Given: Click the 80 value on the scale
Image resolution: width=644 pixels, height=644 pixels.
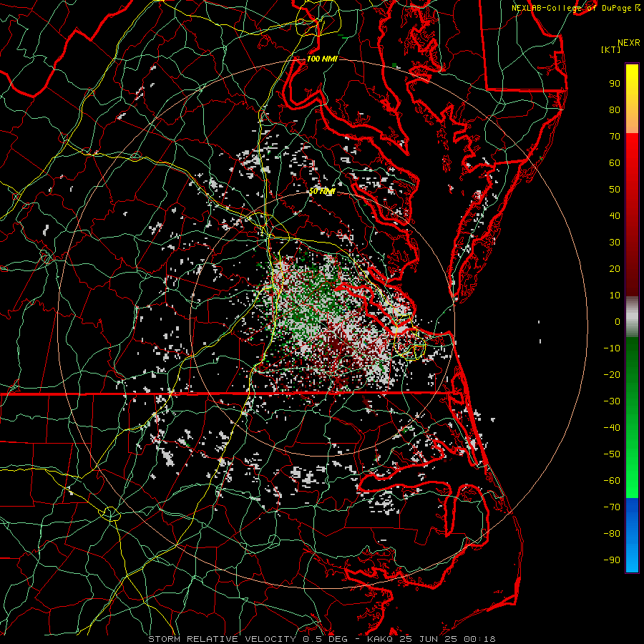Looking at the screenshot, I should click(x=615, y=110).
